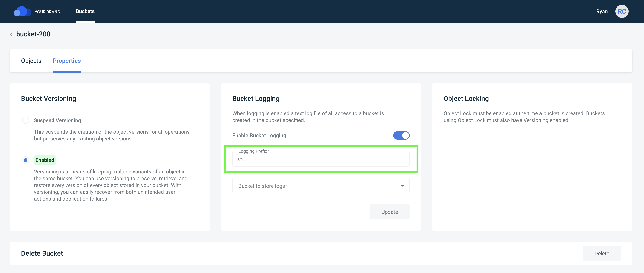The height and width of the screenshot is (273, 644).
Task: Click the cloud brand logo icon
Action: (x=22, y=12)
